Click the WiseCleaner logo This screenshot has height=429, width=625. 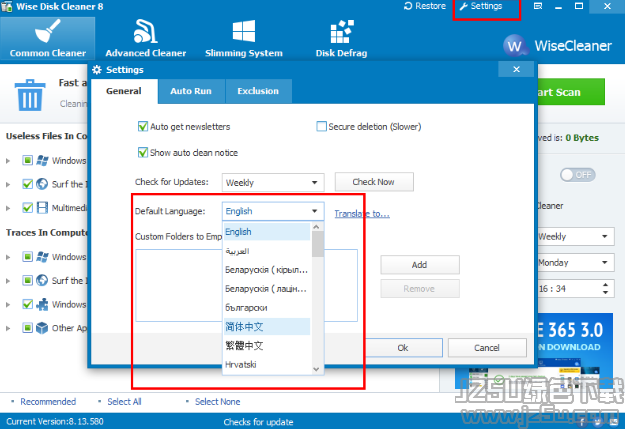[x=557, y=46]
